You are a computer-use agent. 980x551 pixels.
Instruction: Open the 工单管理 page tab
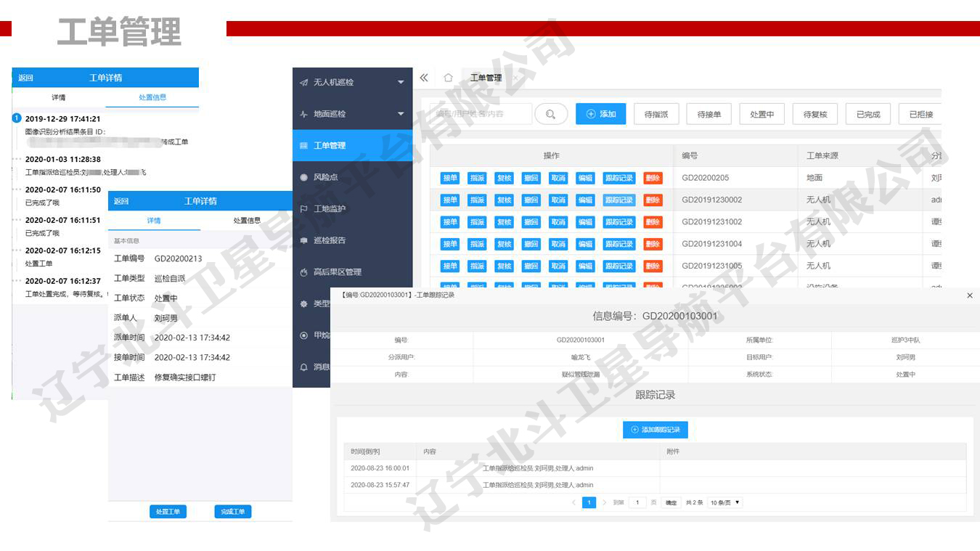tap(486, 78)
